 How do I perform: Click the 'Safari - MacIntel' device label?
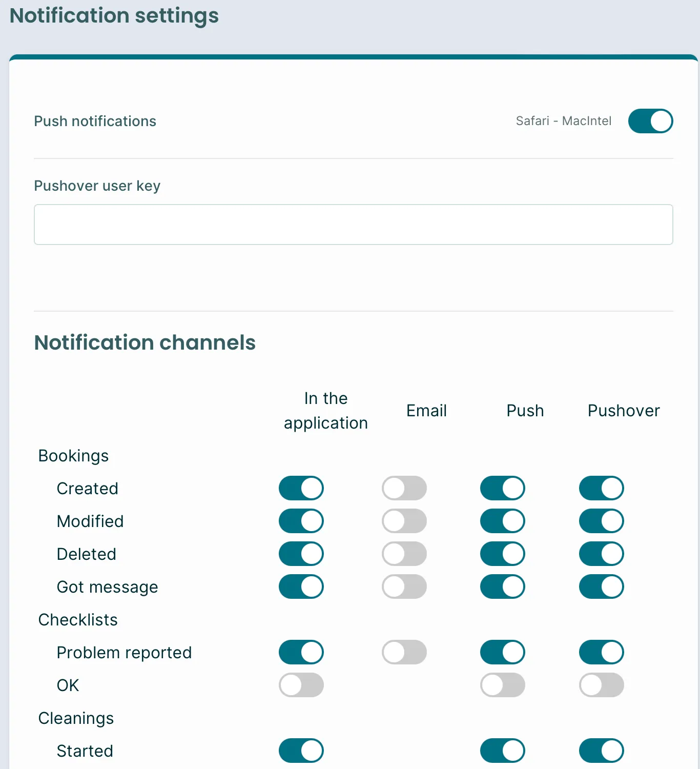pyautogui.click(x=564, y=121)
